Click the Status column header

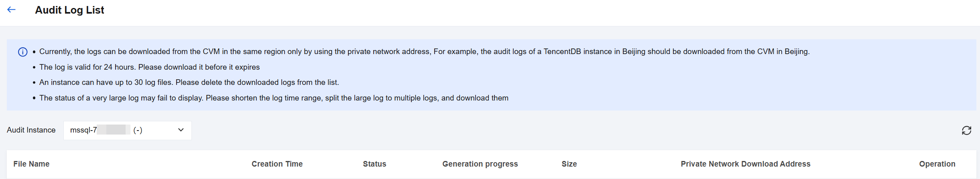tap(374, 164)
